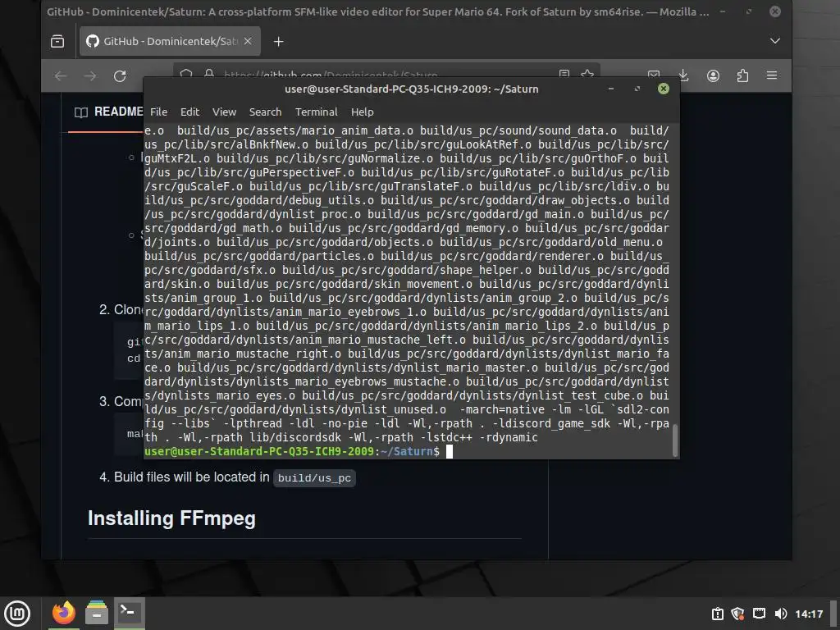Click the build/us_pc code snippet
The width and height of the screenshot is (840, 630).
point(314,478)
